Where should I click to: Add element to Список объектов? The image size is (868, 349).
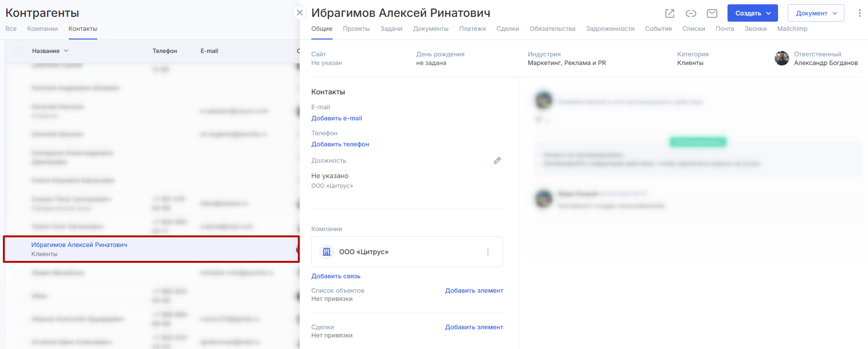473,291
